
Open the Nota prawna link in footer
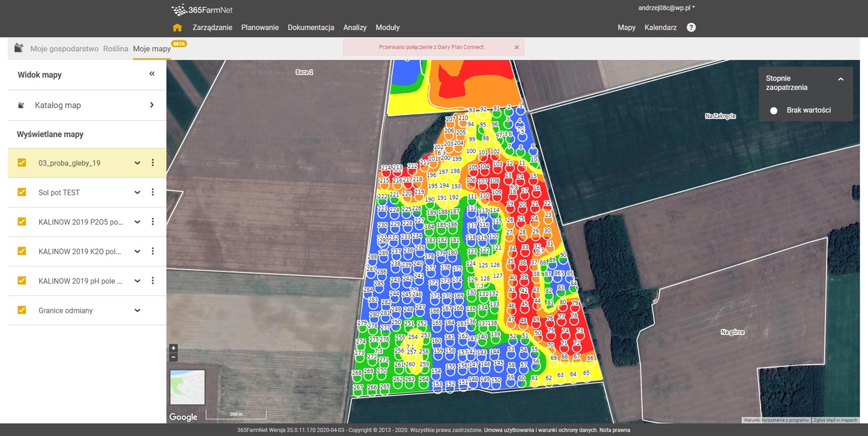point(615,431)
